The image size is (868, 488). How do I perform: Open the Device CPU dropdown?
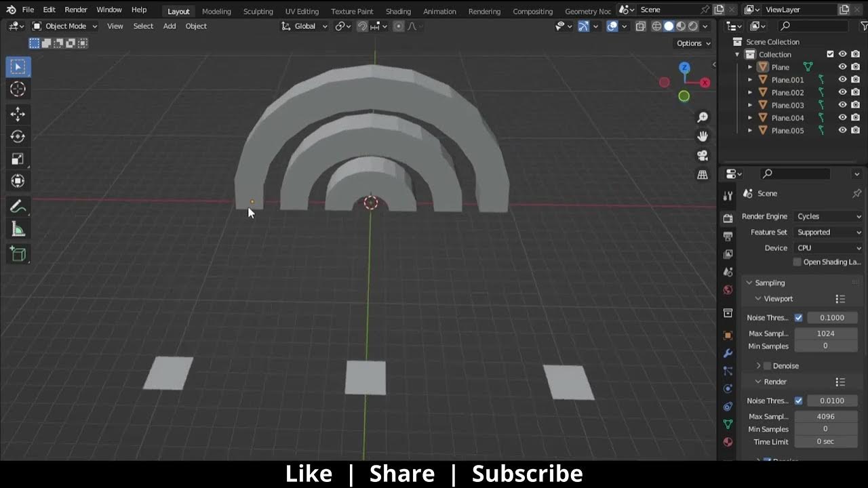tap(828, 248)
